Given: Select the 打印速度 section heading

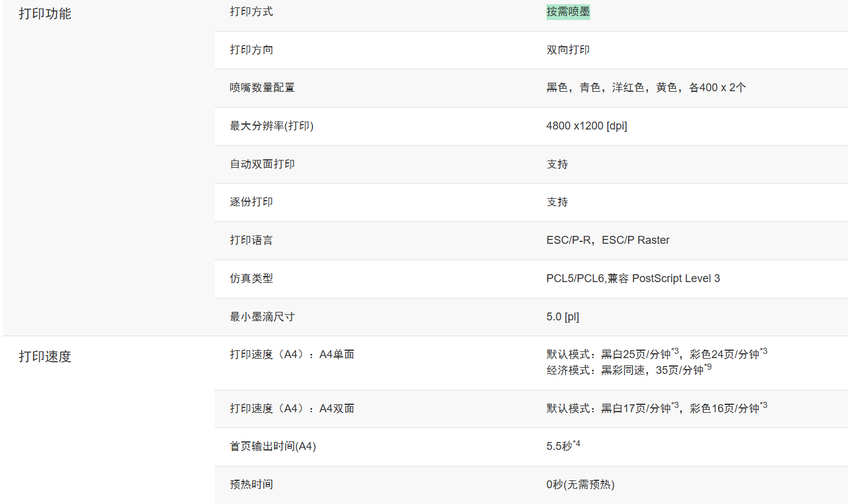Looking at the screenshot, I should [x=45, y=357].
